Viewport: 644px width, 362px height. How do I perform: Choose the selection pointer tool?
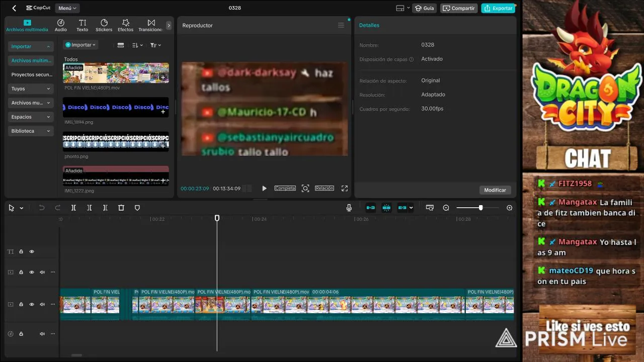(12, 208)
